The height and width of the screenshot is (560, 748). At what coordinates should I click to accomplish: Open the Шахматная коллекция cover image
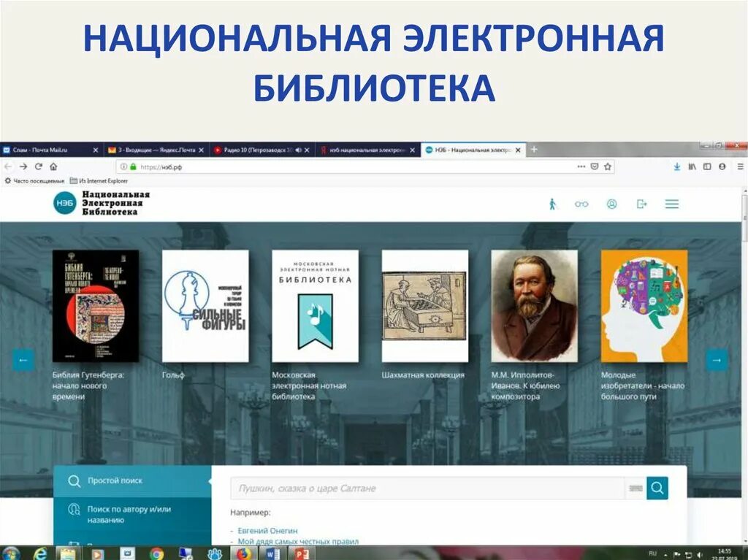point(424,306)
